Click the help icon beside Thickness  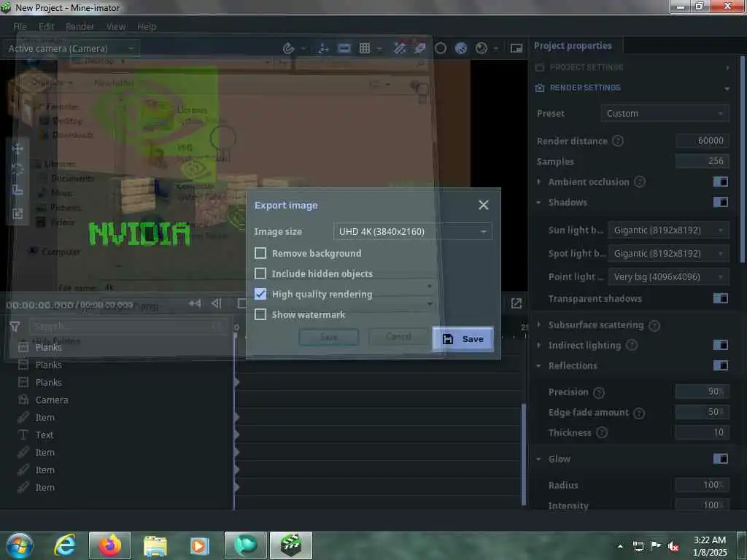point(602,432)
